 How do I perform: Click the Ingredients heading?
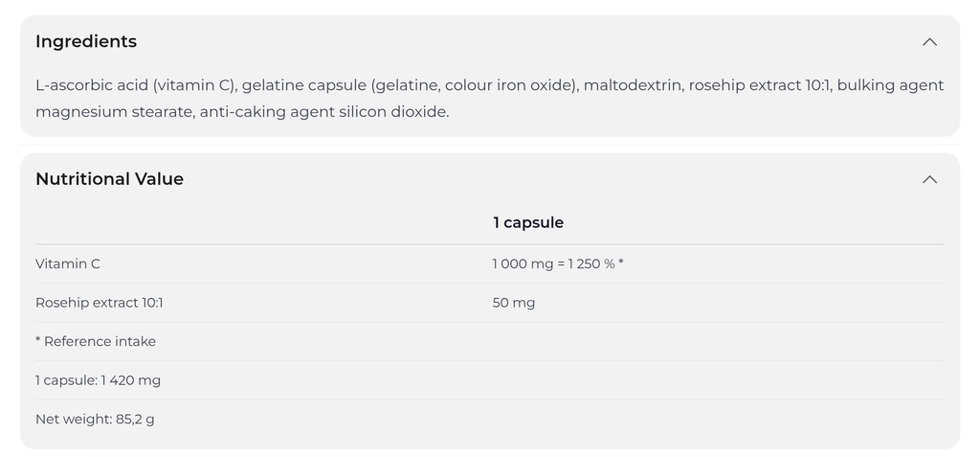86,41
